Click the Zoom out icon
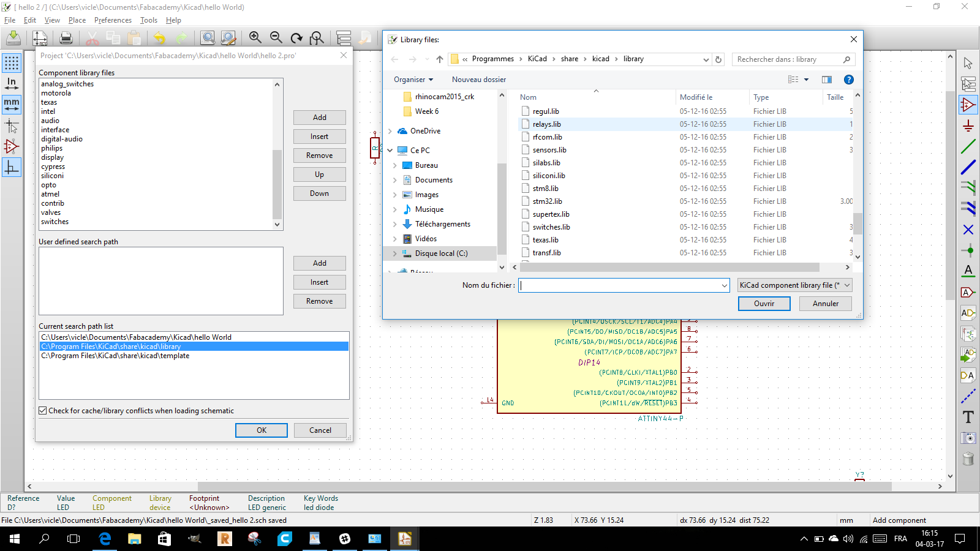The height and width of the screenshot is (551, 980). (x=276, y=38)
